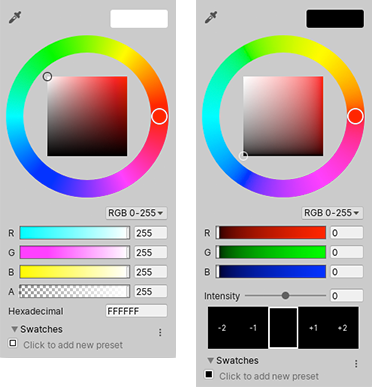The width and height of the screenshot is (372, 387).
Task: Click the magenta G slider in left picker
Action: tap(75, 252)
